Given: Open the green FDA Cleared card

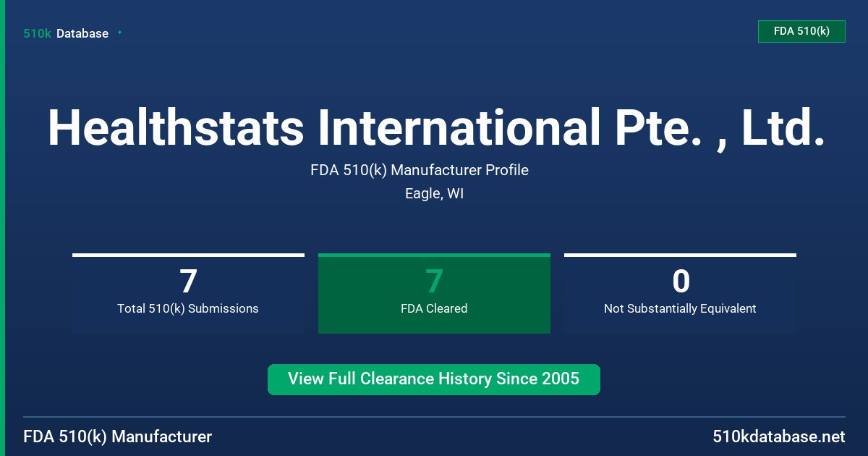Looking at the screenshot, I should point(434,294).
